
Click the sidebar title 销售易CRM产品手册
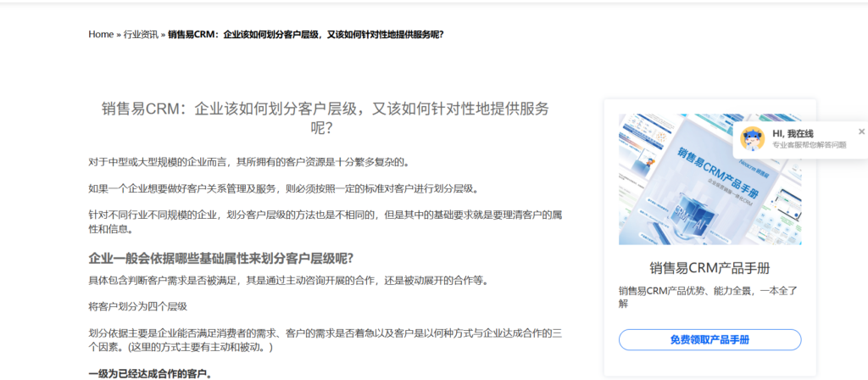pos(709,269)
